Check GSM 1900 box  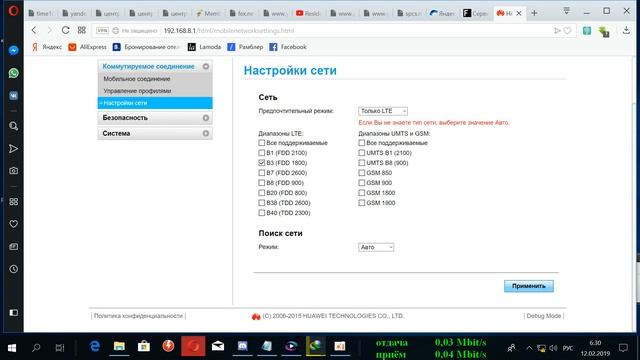pos(362,202)
